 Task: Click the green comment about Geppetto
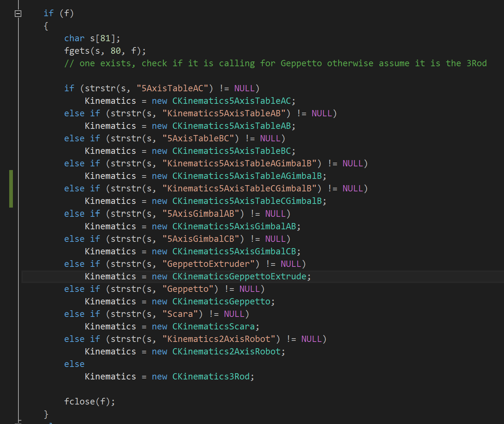tap(275, 63)
